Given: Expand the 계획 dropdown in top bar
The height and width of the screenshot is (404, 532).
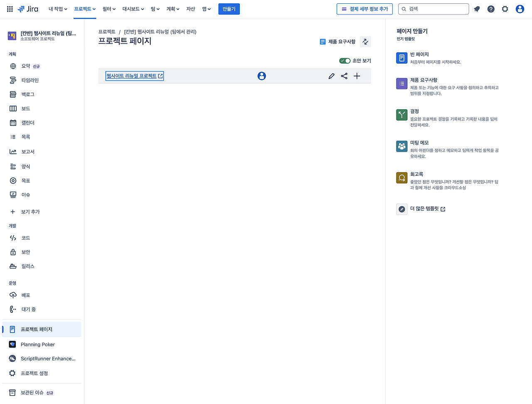Looking at the screenshot, I should pos(173,9).
